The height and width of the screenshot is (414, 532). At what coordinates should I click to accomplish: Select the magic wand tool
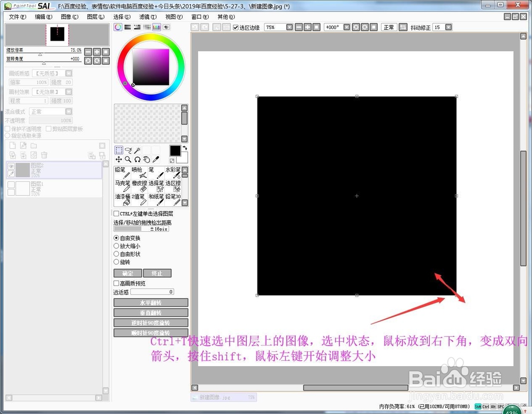[137, 150]
